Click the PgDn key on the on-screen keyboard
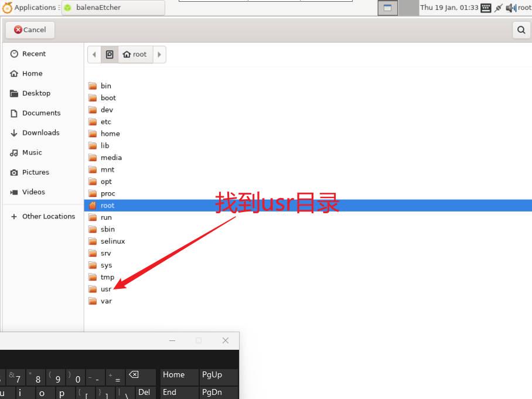This screenshot has width=532, height=399. [x=219, y=393]
